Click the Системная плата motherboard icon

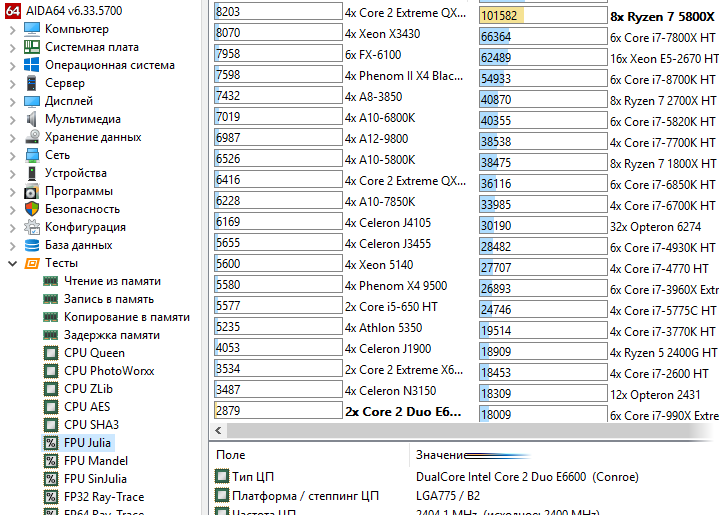(32, 47)
